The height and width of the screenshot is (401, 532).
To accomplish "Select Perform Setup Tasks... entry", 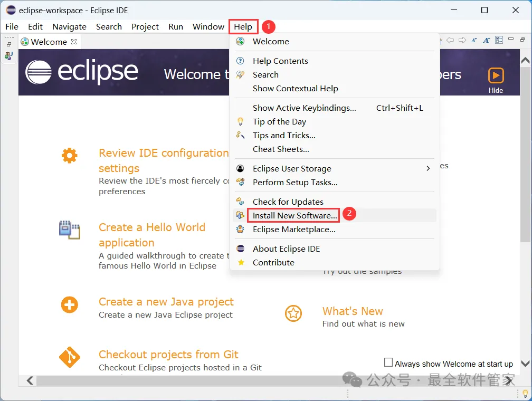I will [334, 183].
